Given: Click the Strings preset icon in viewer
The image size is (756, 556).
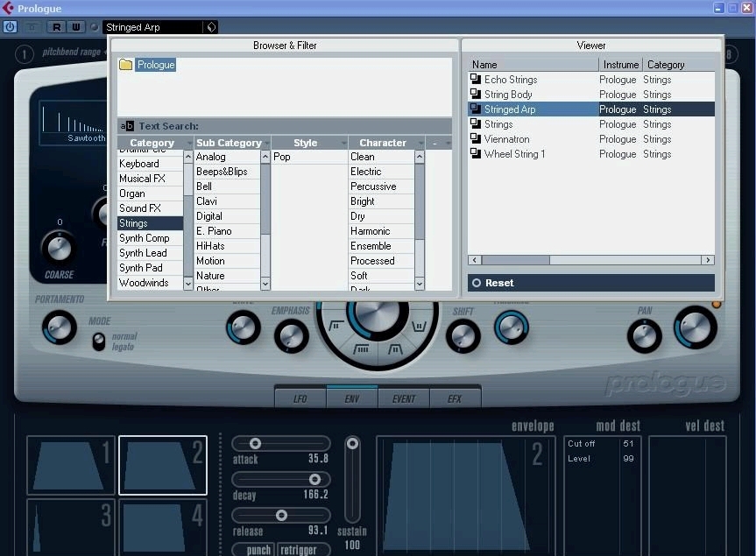Looking at the screenshot, I should pyautogui.click(x=476, y=123).
